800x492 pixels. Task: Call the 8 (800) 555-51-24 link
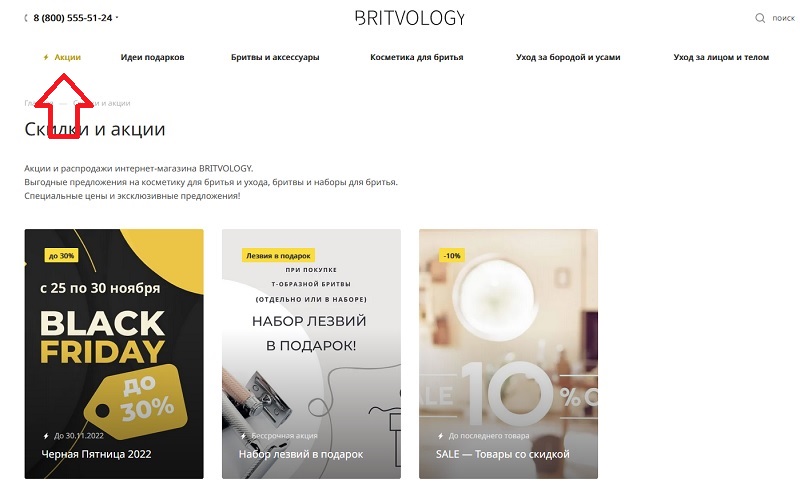72,18
